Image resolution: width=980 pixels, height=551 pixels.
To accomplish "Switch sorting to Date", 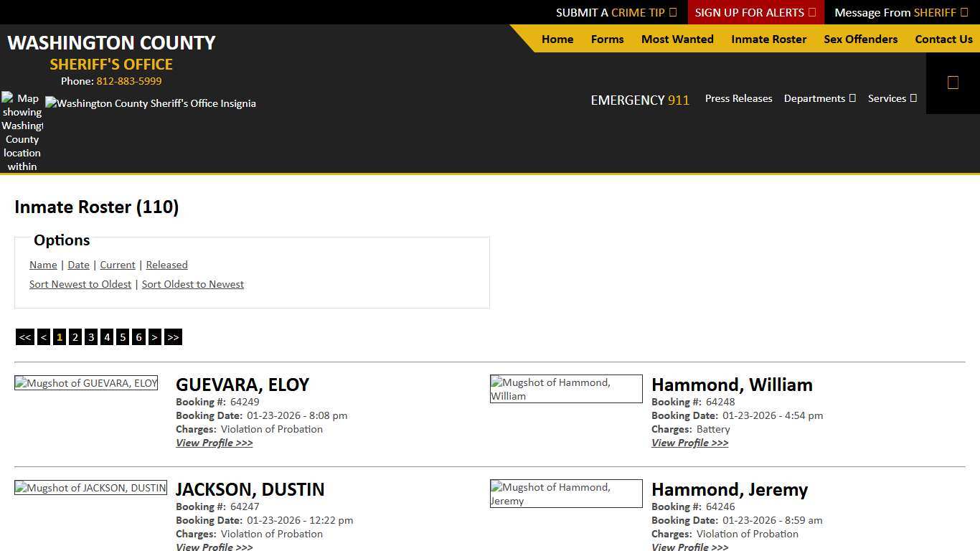I will [x=78, y=265].
